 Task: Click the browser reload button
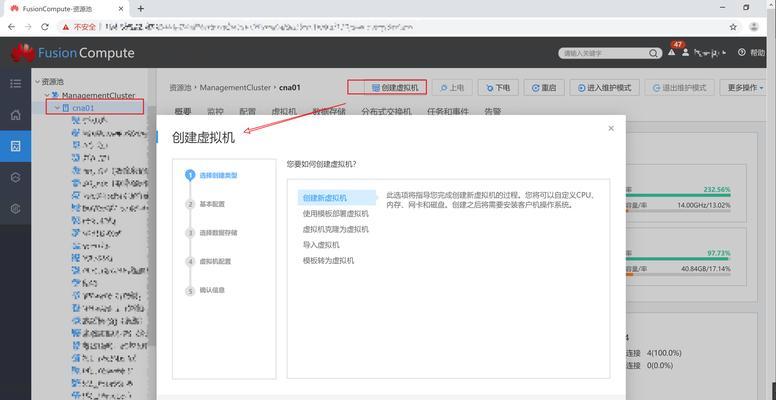pos(45,27)
